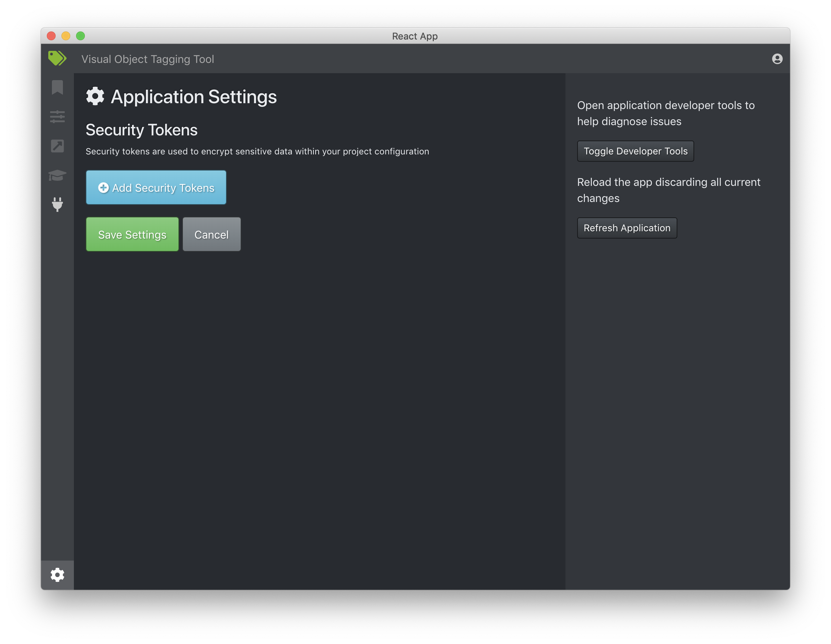Zoom the window with the green button
831x644 pixels.
(81, 36)
